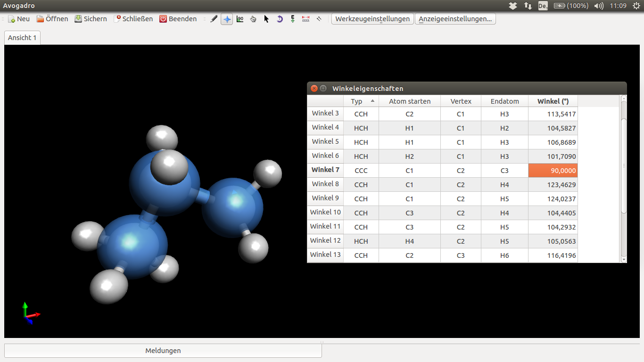Viewport: 644px width, 362px height.
Task: Activate the Auto Rotate tool
Action: point(280,19)
